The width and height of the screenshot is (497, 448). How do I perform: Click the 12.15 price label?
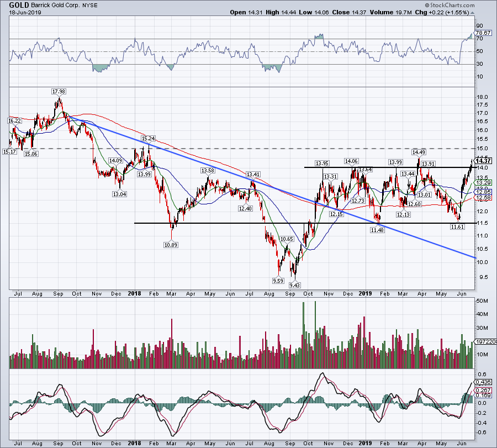point(336,214)
